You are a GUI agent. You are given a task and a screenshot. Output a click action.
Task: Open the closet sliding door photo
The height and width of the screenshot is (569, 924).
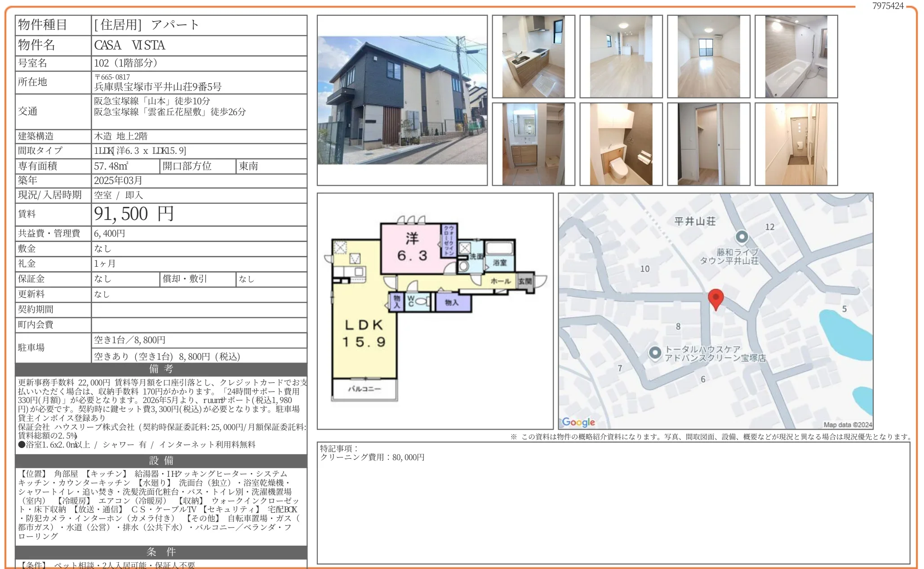pyautogui.click(x=708, y=144)
